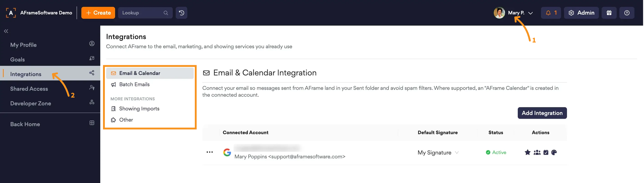Open Goals in sidebar
The image size is (644, 183).
point(50,59)
